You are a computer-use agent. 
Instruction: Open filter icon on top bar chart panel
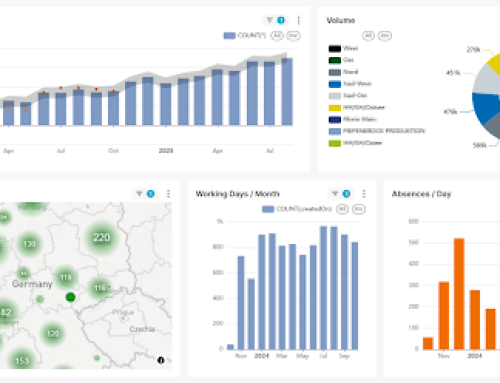coord(270,20)
